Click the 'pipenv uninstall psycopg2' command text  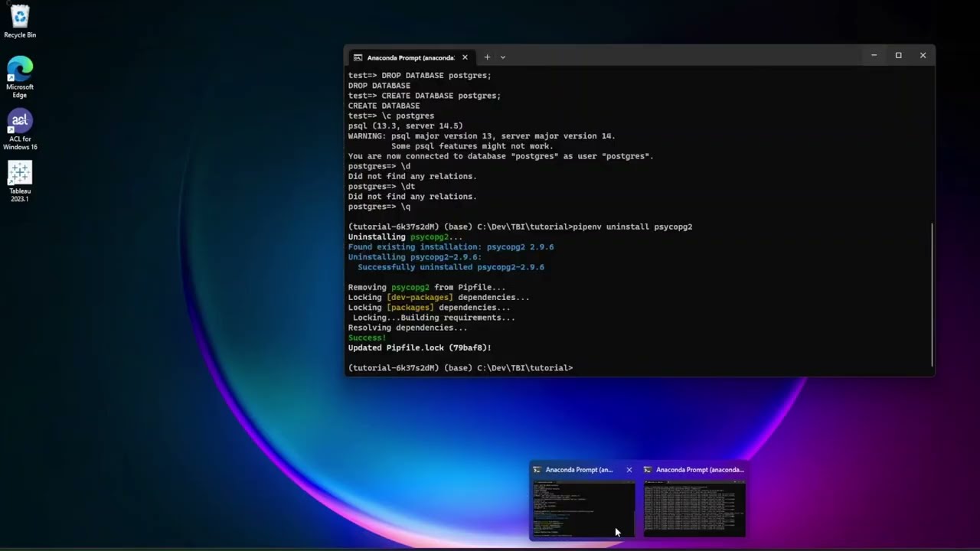point(632,227)
